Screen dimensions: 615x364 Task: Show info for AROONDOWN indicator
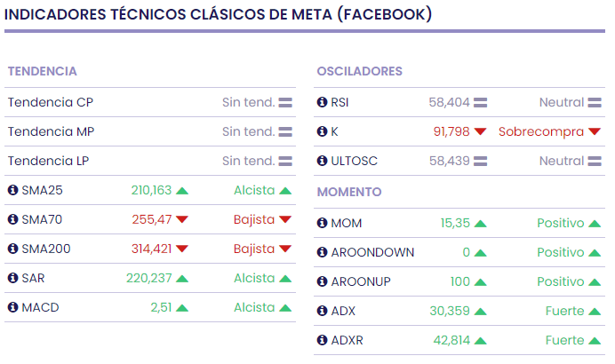pos(322,252)
